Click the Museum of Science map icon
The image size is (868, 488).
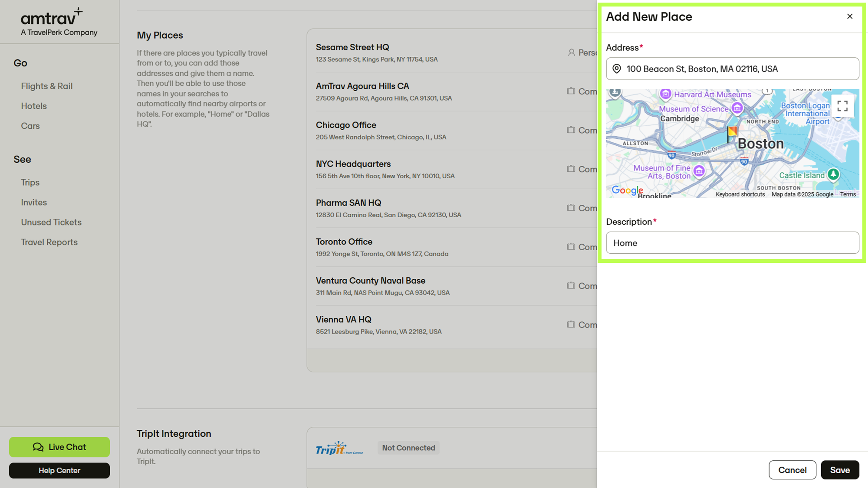pyautogui.click(x=737, y=108)
